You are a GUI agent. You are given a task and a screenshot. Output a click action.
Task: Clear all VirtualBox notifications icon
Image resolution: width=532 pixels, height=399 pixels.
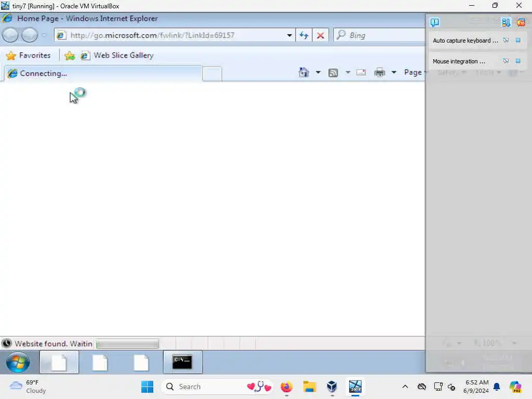point(521,23)
